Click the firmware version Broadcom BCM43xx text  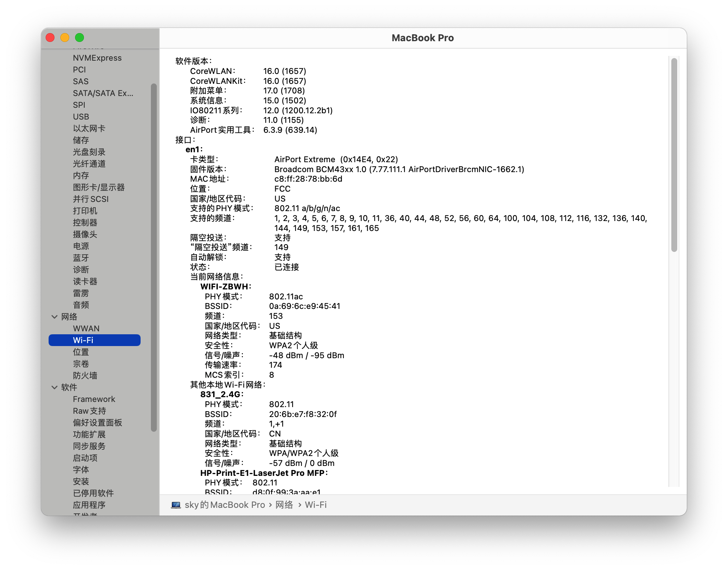tap(399, 169)
